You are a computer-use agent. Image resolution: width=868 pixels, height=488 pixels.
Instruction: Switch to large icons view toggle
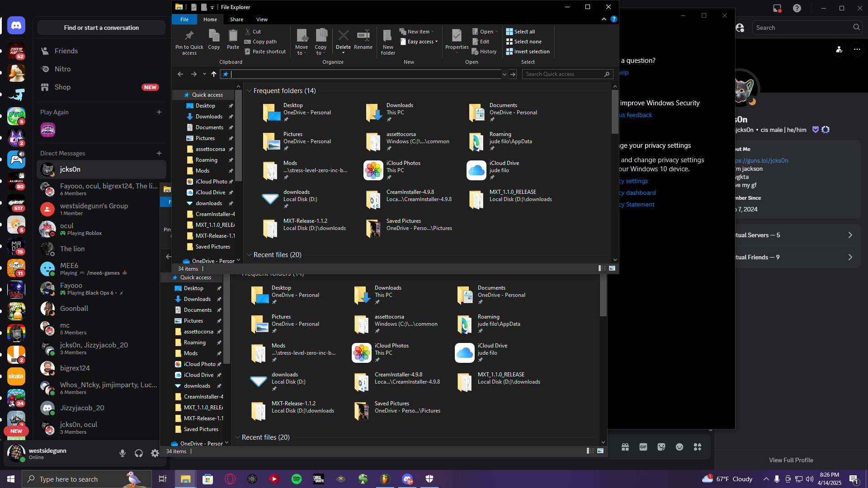(x=612, y=268)
